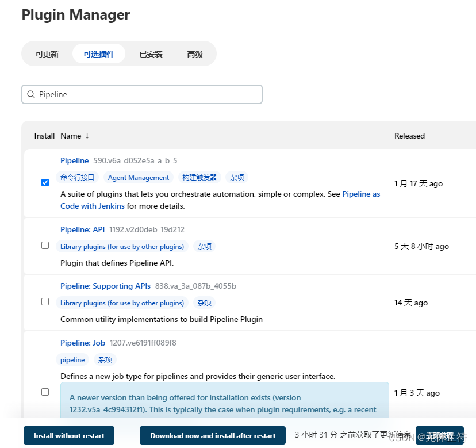Click the Released column header

[409, 136]
